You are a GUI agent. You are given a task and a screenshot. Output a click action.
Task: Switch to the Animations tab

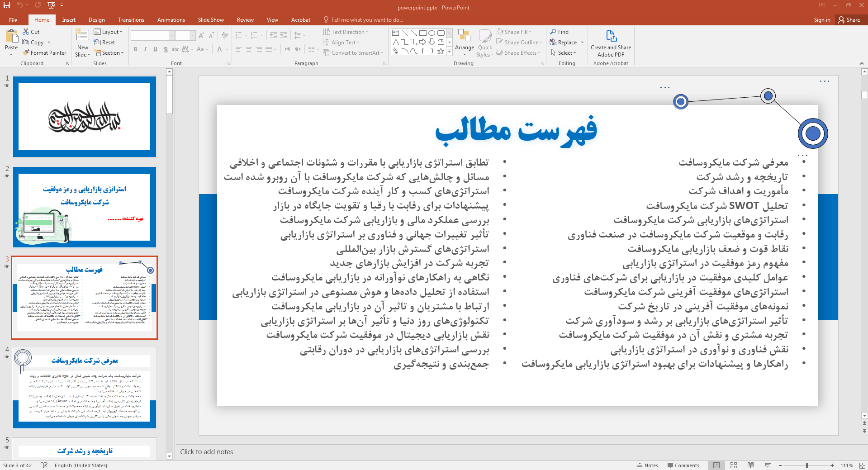[171, 20]
